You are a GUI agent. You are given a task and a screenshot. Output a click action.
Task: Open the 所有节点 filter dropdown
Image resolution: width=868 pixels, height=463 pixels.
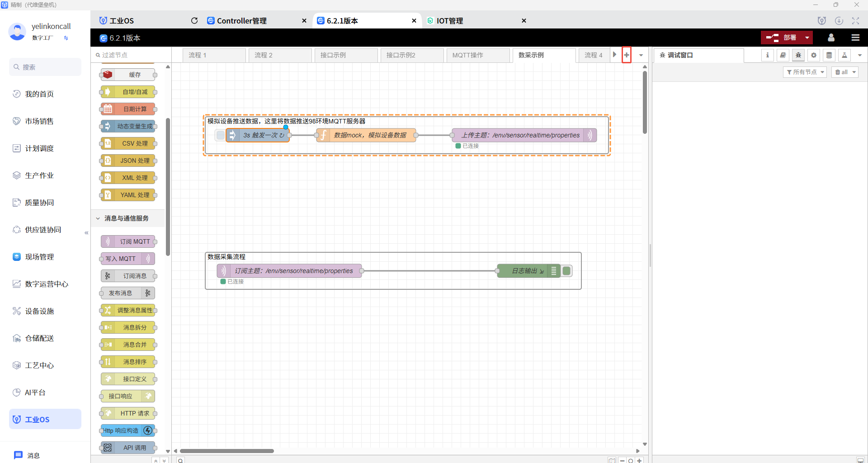click(x=805, y=72)
